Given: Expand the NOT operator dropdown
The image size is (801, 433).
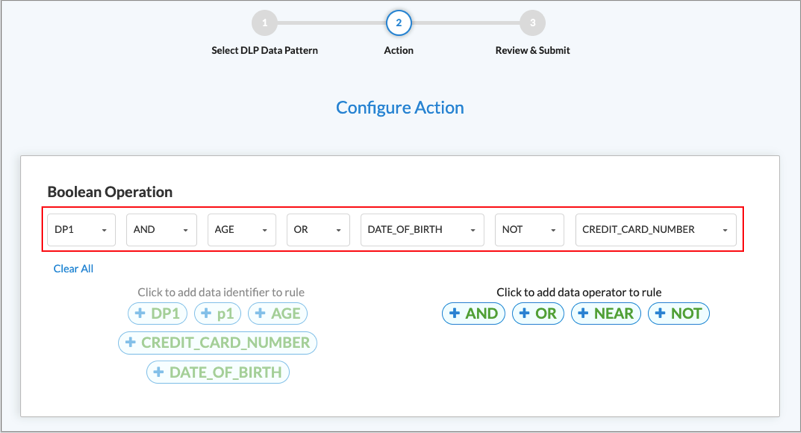Looking at the screenshot, I should click(529, 230).
